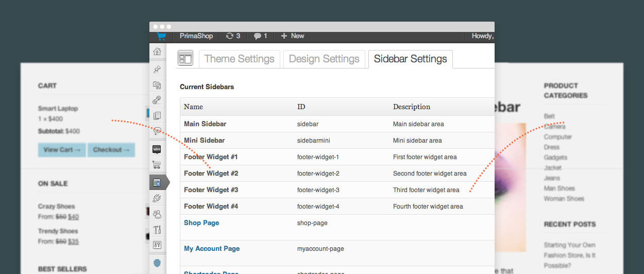The width and height of the screenshot is (644, 274).
Task: Click the Products shopping cart sidebar icon
Action: 157,165
